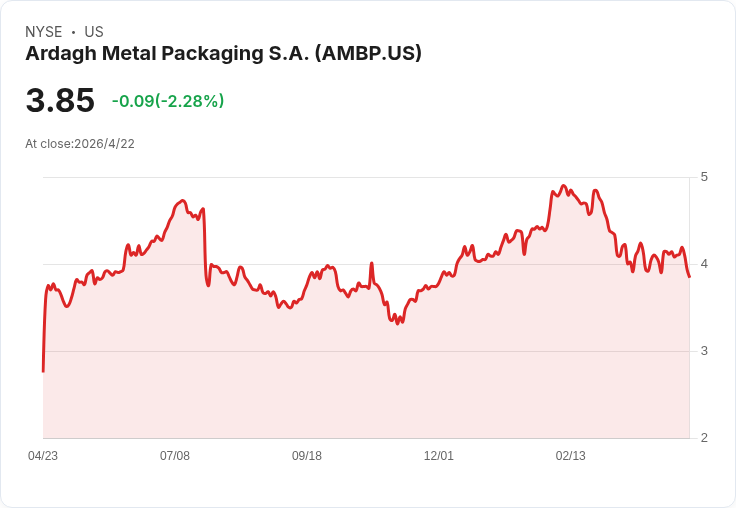This screenshot has height=508, width=736.
Task: Click the Ardagh Metal Packaging S.A. title
Action: click(223, 53)
